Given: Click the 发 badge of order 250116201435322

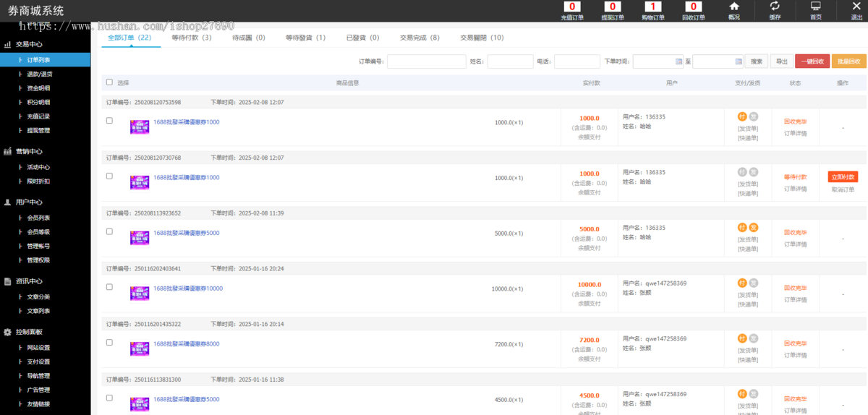Looking at the screenshot, I should 753,338.
